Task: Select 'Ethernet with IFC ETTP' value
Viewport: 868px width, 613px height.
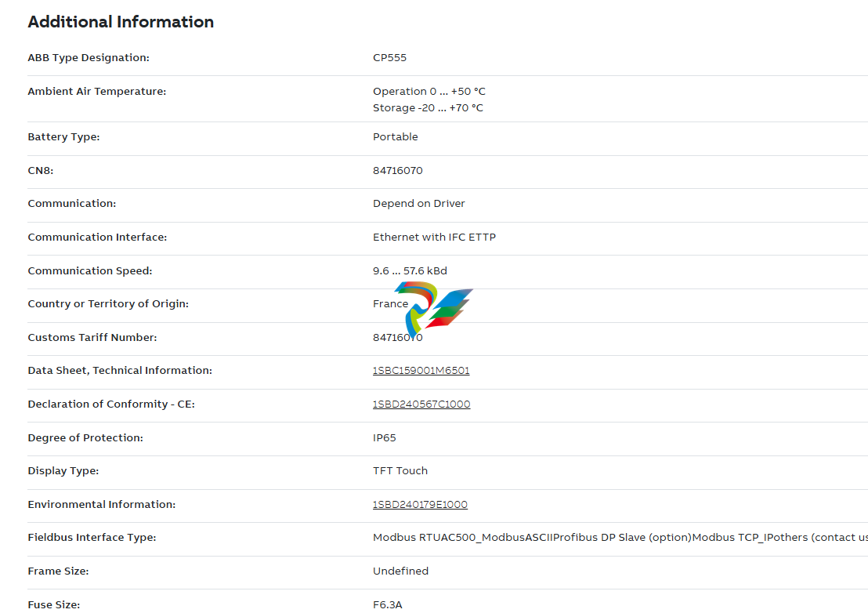Action: (435, 237)
